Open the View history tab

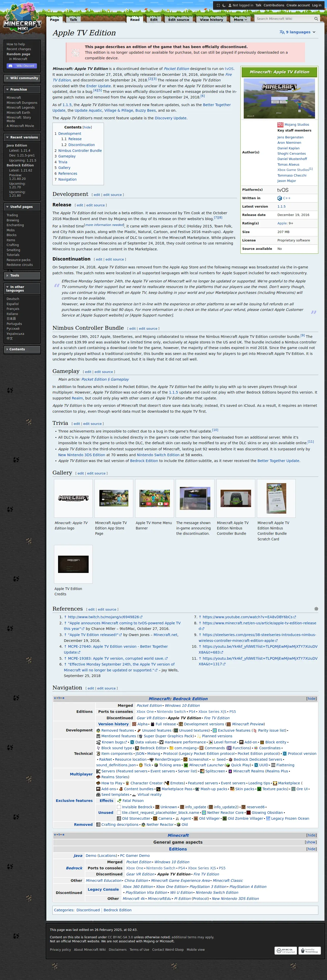212,20
